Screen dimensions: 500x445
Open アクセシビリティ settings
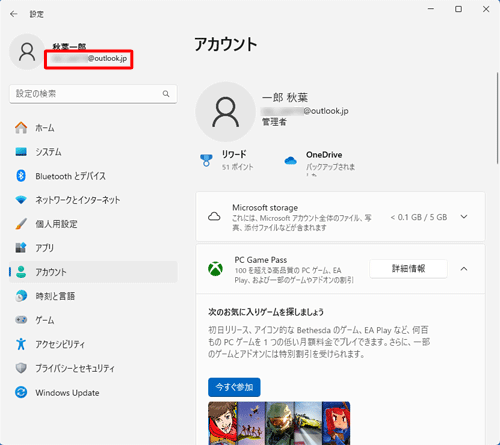pos(93,344)
